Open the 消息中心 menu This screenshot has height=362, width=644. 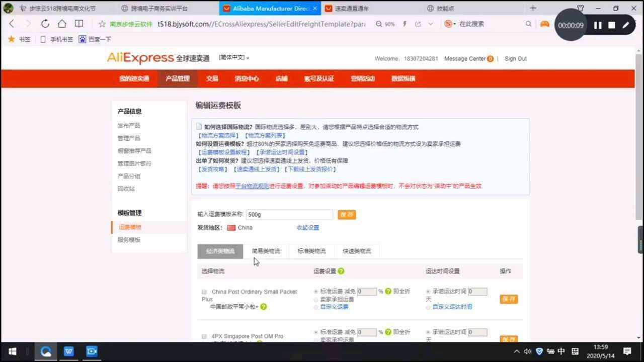(247, 78)
